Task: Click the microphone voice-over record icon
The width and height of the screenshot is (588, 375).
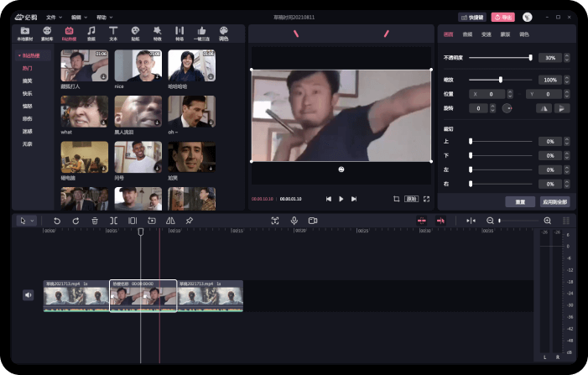Action: (294, 221)
